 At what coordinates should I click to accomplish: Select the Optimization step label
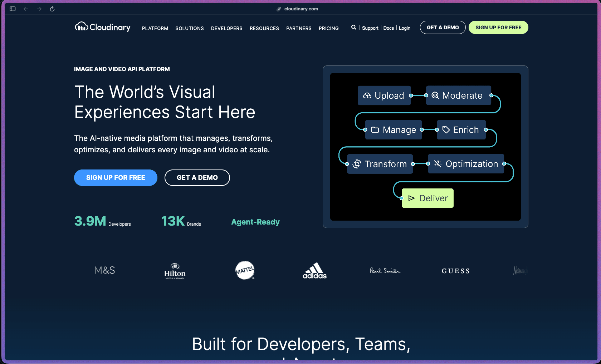pos(471,164)
